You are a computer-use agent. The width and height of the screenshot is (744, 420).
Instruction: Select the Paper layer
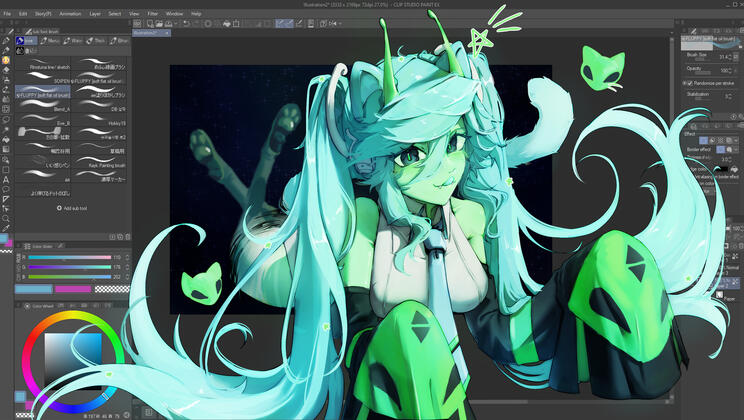pos(729,299)
